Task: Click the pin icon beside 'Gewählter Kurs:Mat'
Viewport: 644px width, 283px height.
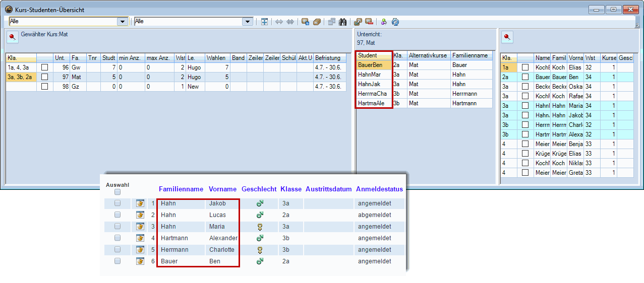Action: [13, 37]
